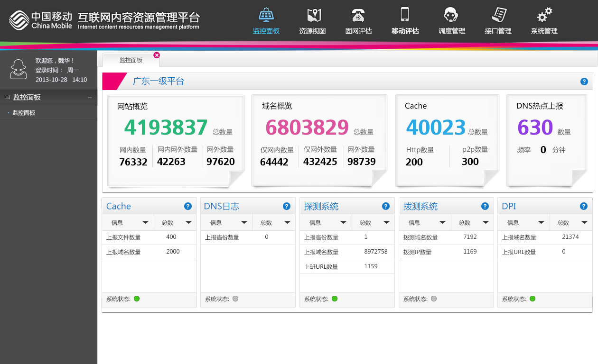Viewport: 598px width, 364px height.
Task: Open the 接口管理 document icon
Action: tap(498, 15)
